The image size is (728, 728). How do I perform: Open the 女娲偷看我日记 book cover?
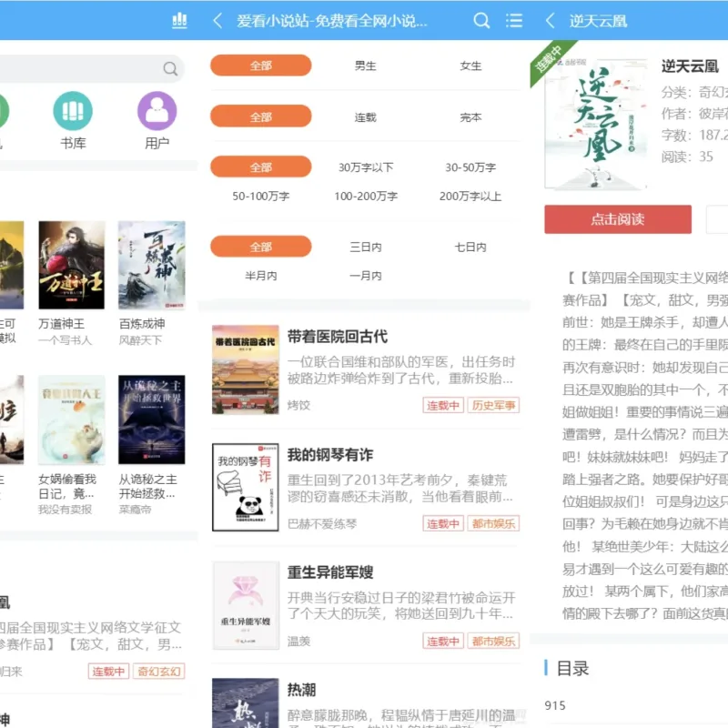coord(72,420)
